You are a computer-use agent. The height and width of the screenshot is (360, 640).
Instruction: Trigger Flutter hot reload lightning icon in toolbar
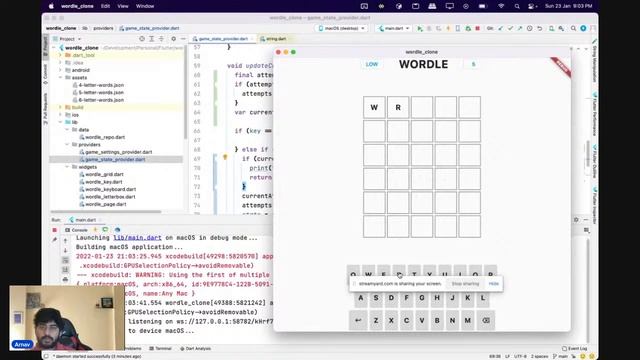click(x=448, y=29)
